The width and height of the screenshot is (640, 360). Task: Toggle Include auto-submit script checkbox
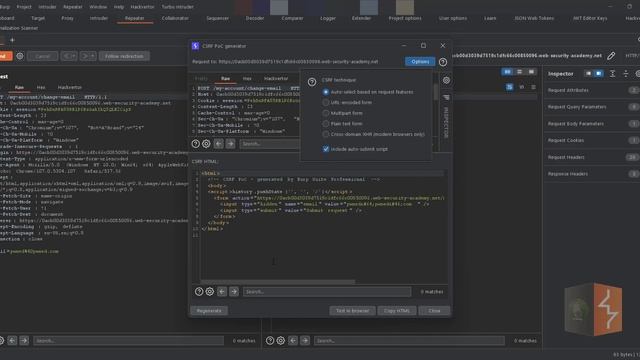(326, 149)
